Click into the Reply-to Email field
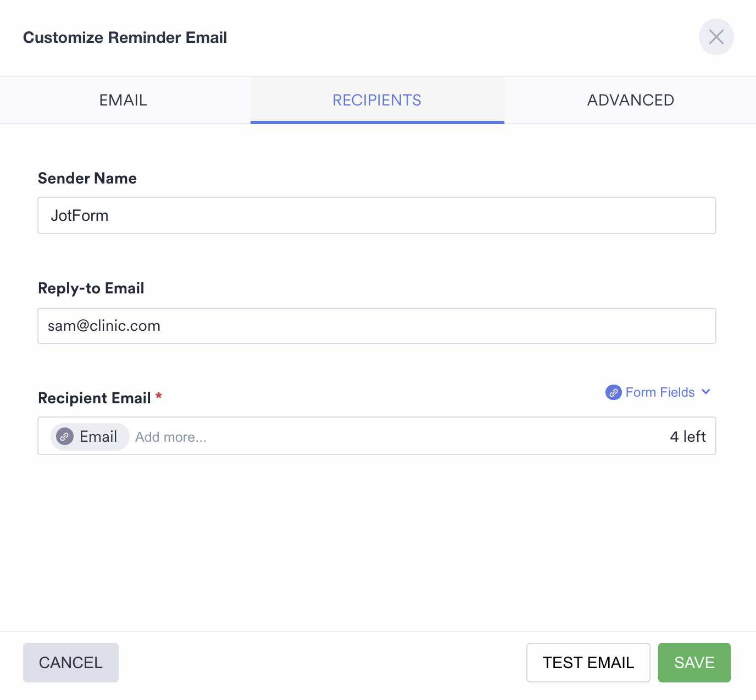This screenshot has height=700, width=756. (x=376, y=326)
